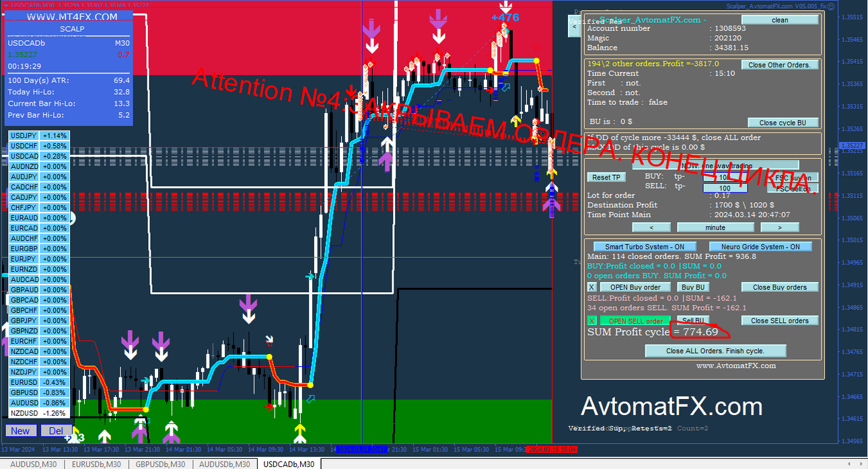Viewport: 868px width, 469px height.
Task: Click the SELL tp value field showing 100
Action: [724, 188]
